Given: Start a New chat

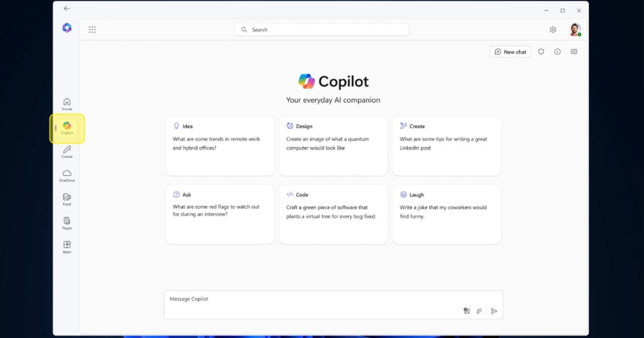Looking at the screenshot, I should (x=510, y=52).
